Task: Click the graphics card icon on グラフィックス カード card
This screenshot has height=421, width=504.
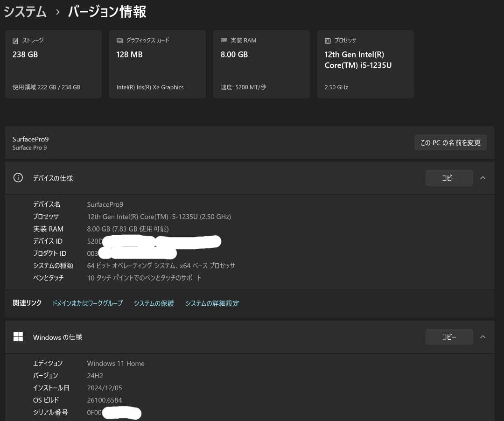Action: pyautogui.click(x=120, y=40)
